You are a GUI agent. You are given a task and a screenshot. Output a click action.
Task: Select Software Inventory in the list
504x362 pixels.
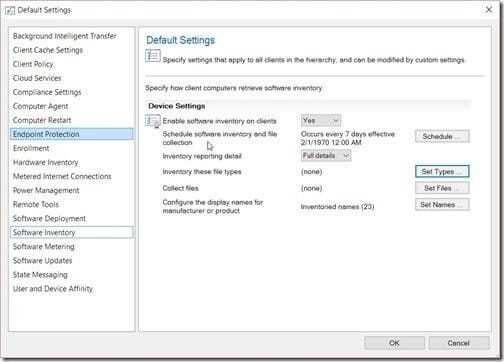point(72,232)
